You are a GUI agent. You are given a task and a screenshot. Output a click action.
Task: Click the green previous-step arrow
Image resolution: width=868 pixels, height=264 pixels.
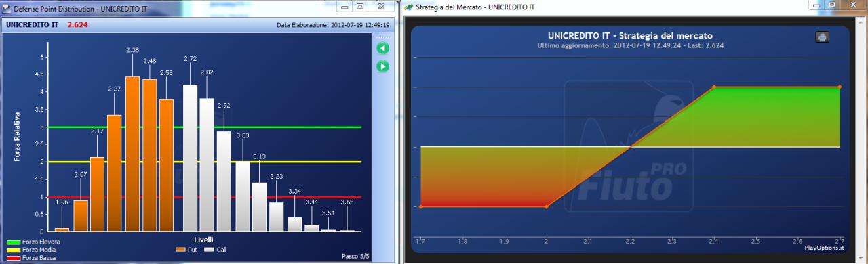[382, 49]
